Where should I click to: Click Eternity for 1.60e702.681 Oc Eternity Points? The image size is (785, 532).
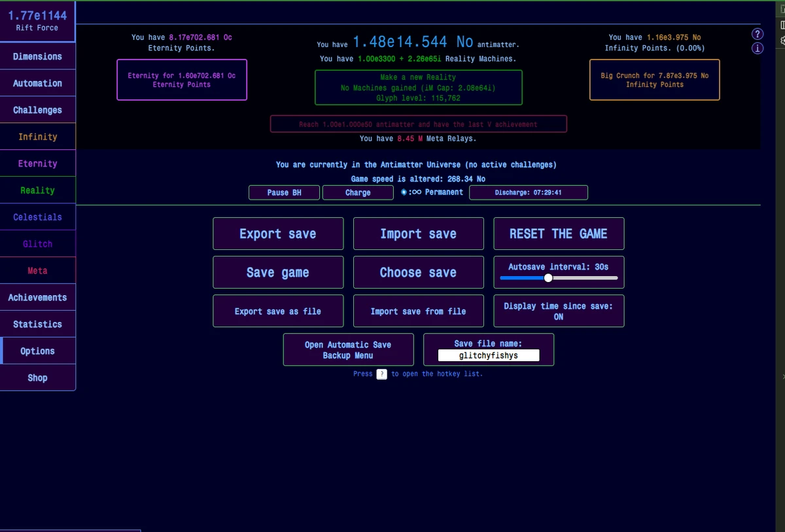[181, 80]
